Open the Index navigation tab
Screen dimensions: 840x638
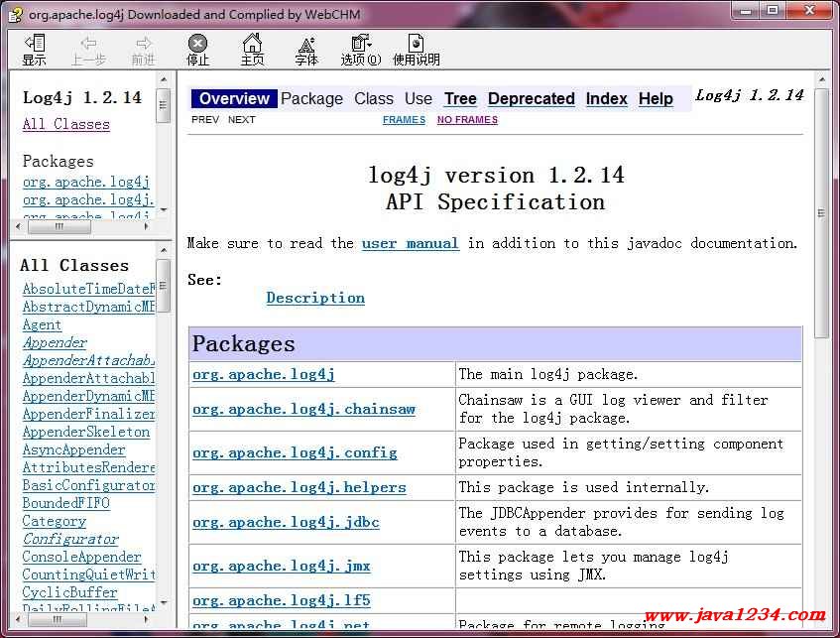tap(606, 98)
